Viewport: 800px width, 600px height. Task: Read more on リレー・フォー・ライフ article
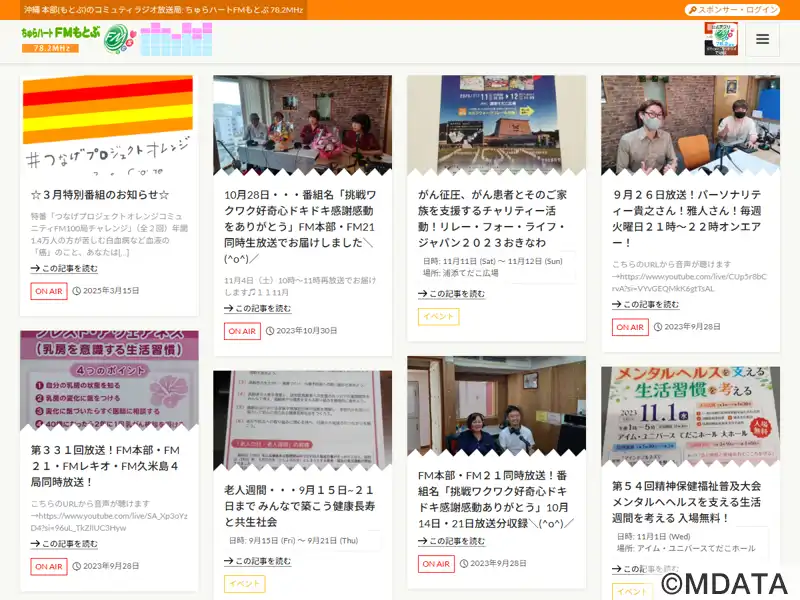pyautogui.click(x=452, y=294)
